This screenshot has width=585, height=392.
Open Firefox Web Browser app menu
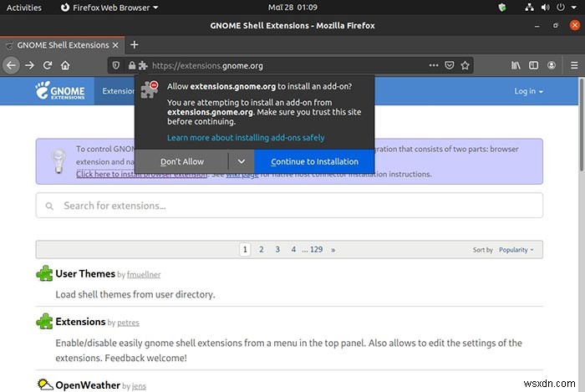109,8
